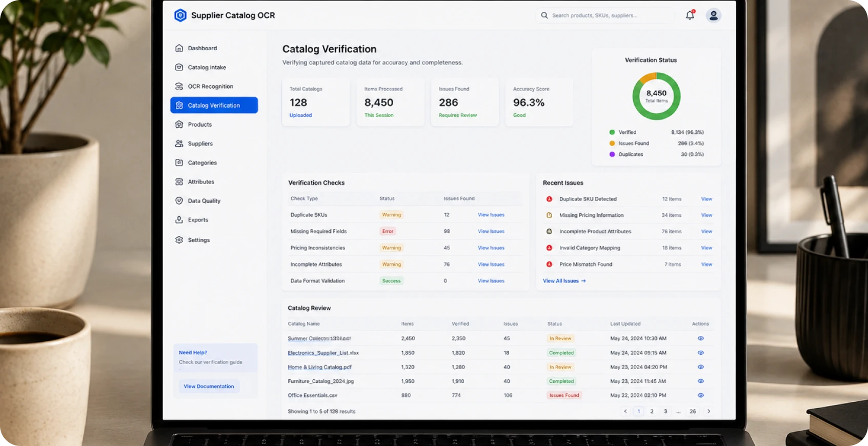
Task: View the Summer Collection catalog via eye icon
Action: 701,338
